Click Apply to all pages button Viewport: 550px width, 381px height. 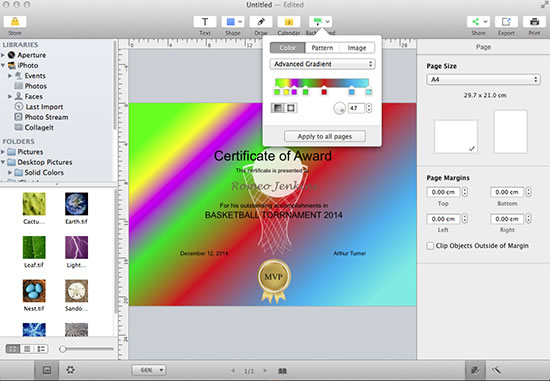(325, 136)
